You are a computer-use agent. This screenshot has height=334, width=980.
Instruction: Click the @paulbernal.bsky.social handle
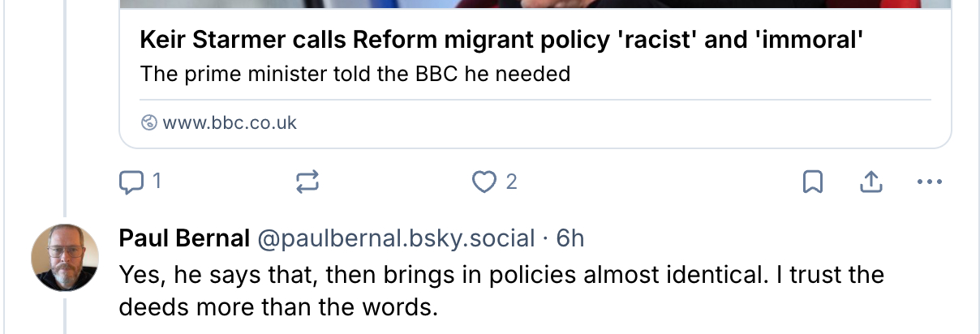tap(396, 238)
